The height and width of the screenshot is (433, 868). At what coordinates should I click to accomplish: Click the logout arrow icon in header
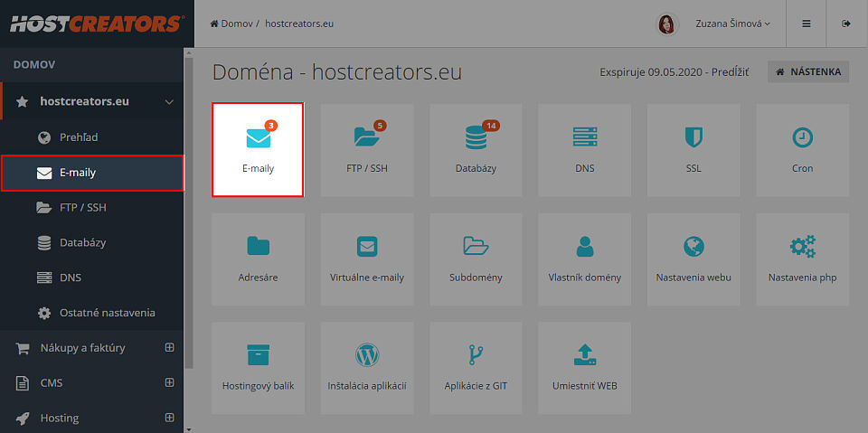coord(846,24)
